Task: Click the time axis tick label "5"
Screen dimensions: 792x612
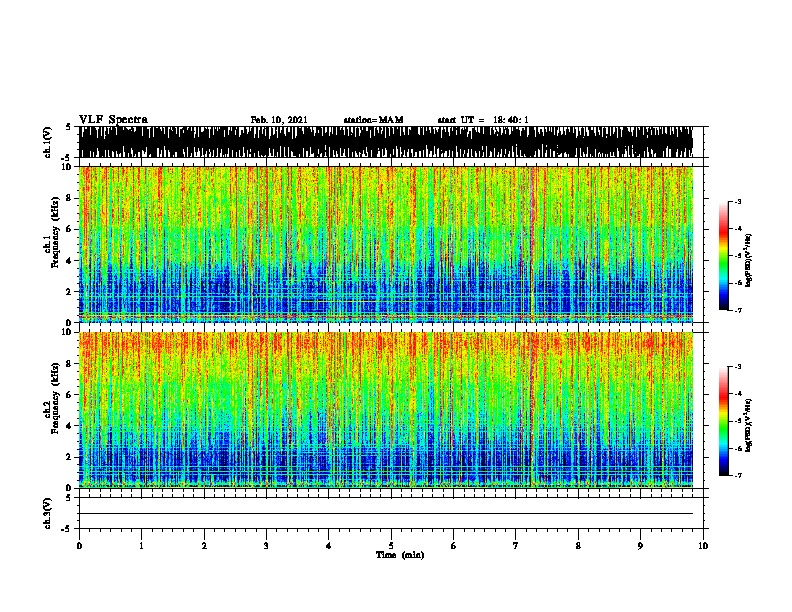Action: coord(391,546)
